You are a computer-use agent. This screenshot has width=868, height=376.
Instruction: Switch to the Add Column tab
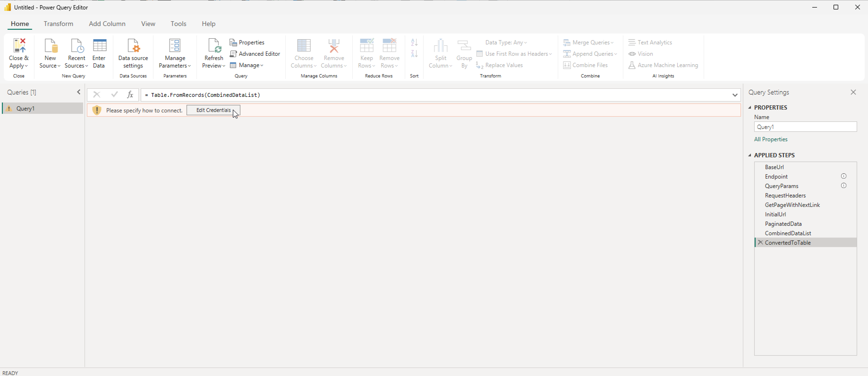click(107, 24)
